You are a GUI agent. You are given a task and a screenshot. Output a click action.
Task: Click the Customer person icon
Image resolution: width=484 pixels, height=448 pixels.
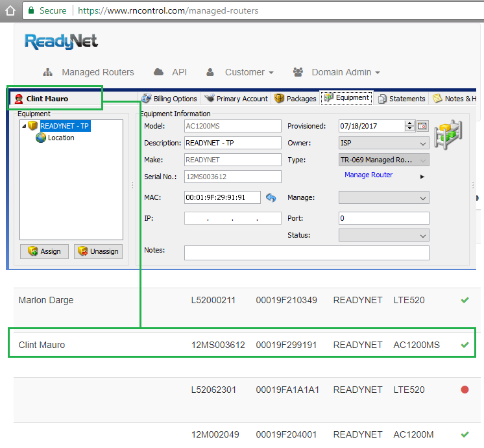click(210, 72)
